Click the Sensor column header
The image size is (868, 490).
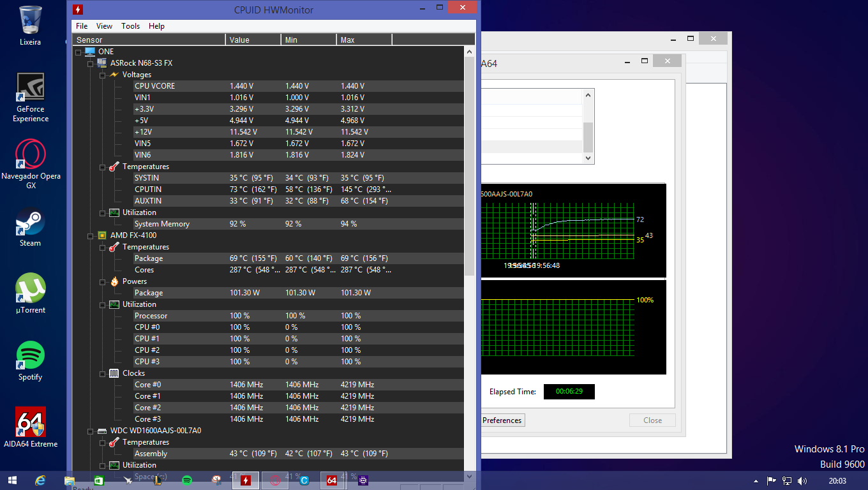pos(149,40)
